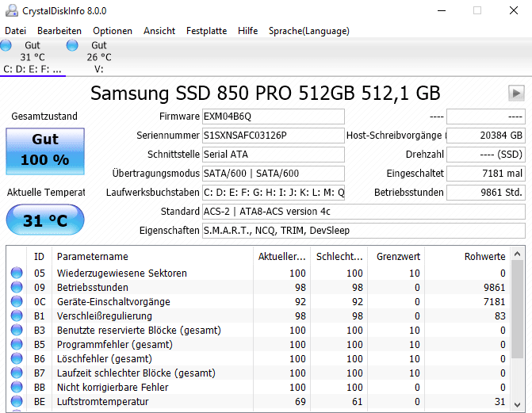Viewport: 532px width, 413px height.
Task: Click the raw value 83 in Verschleißregulierung row
Action: [x=499, y=315]
